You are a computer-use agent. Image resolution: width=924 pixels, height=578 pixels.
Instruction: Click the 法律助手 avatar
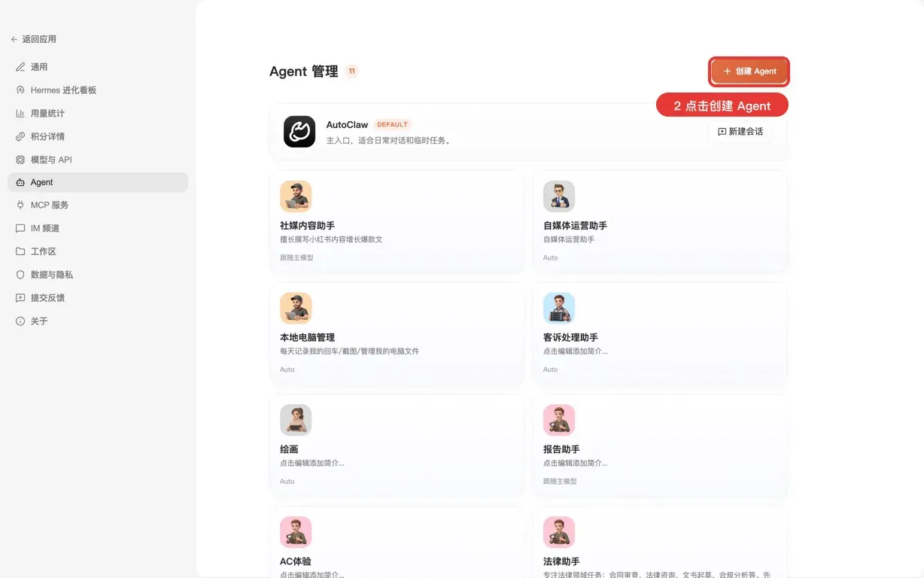(x=559, y=533)
